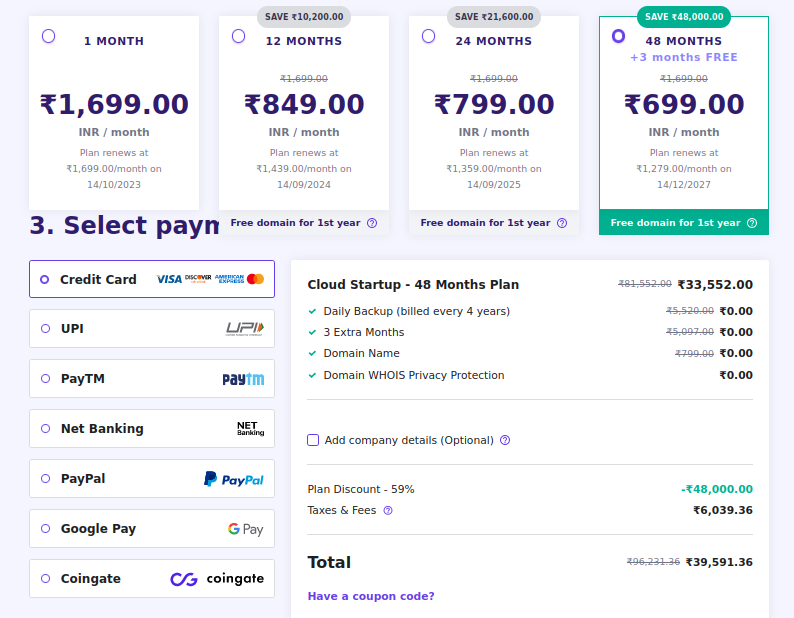Click the 48 Months plan card price
This screenshot has height=618, width=794.
(x=684, y=105)
